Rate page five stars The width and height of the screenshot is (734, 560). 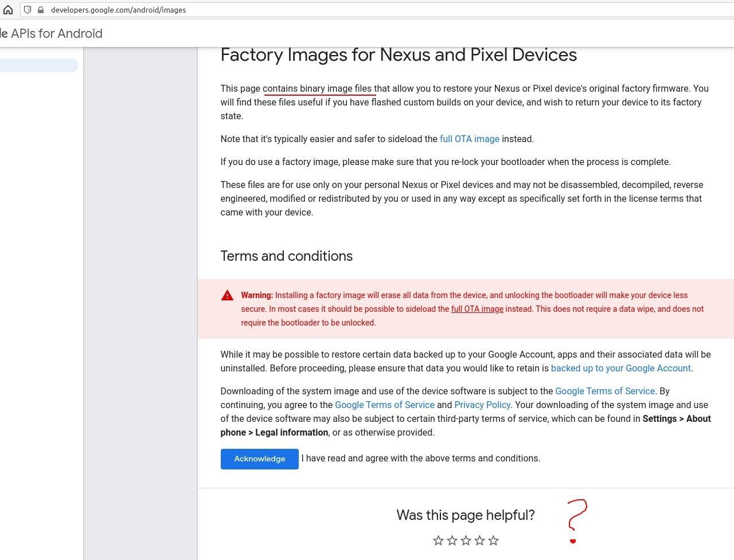point(493,541)
